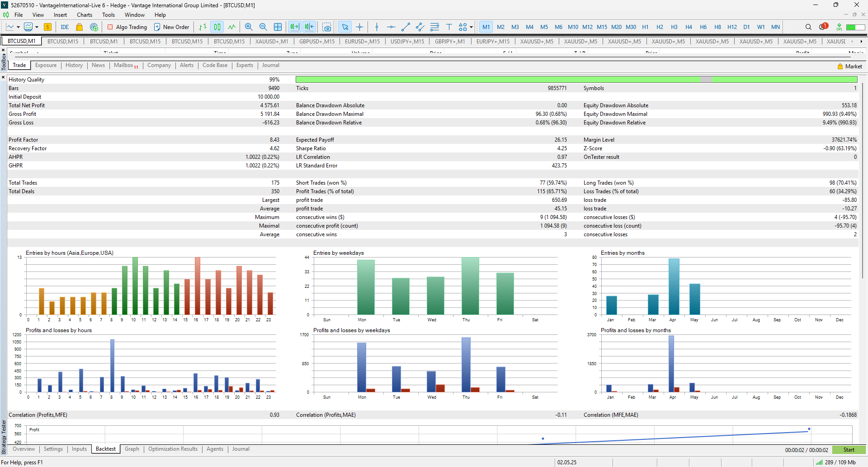
Task: Open the Market shopping bag icon
Action: tap(80, 27)
